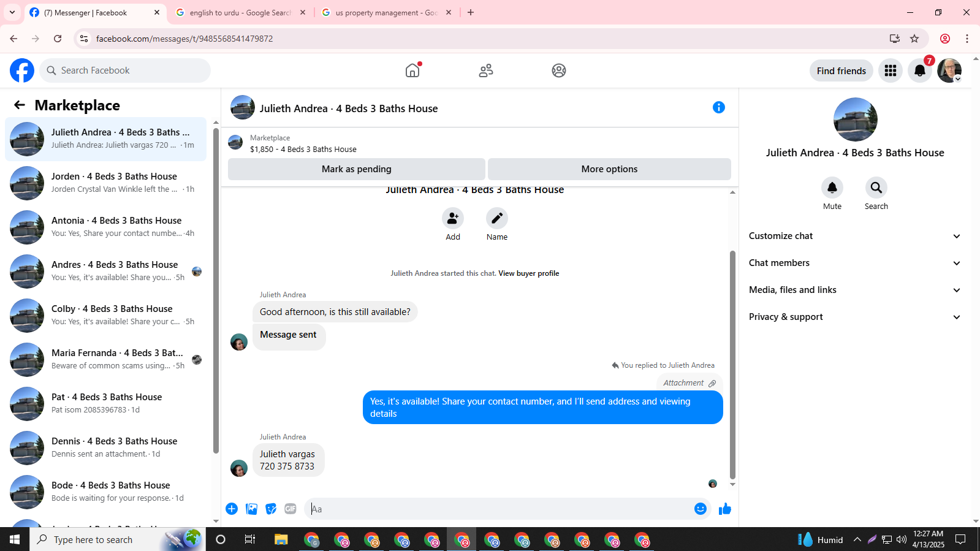Click the conversation list scrollbar
This screenshot has width=980, height=551.
coord(216,291)
